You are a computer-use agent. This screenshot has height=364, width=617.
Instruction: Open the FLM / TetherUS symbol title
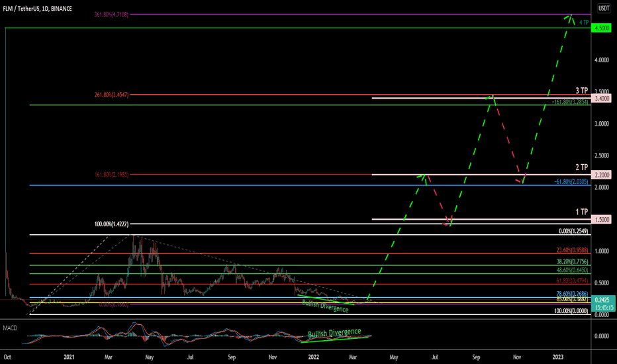[x=37, y=9]
